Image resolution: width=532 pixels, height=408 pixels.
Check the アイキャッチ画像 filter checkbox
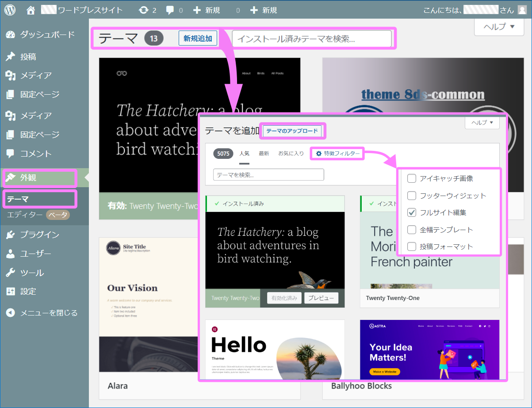[411, 178]
